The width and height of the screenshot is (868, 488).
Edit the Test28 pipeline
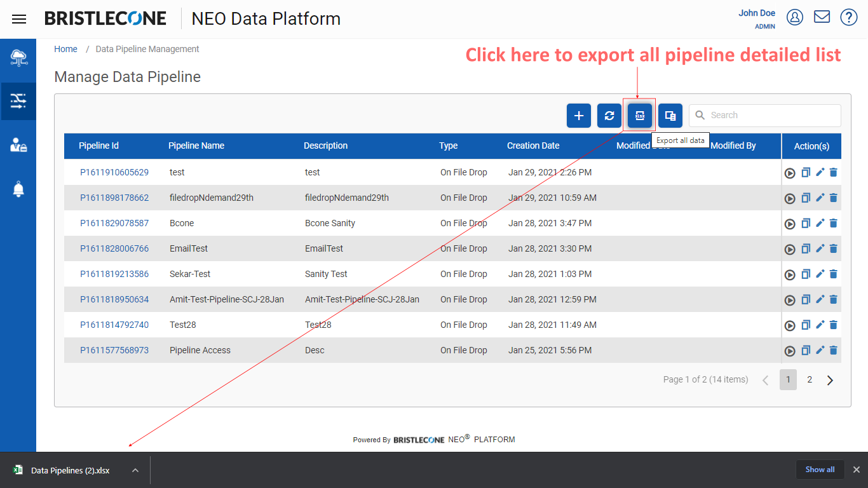tap(820, 325)
